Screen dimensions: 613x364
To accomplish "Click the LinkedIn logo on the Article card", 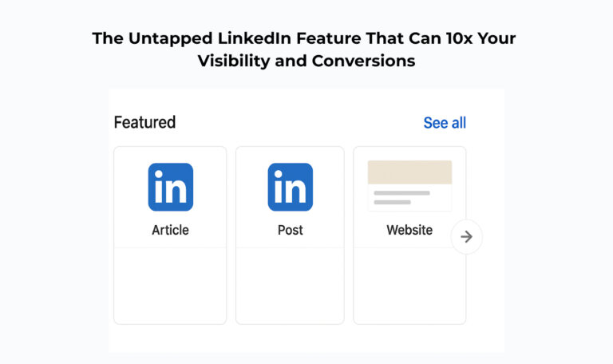I will [170, 187].
